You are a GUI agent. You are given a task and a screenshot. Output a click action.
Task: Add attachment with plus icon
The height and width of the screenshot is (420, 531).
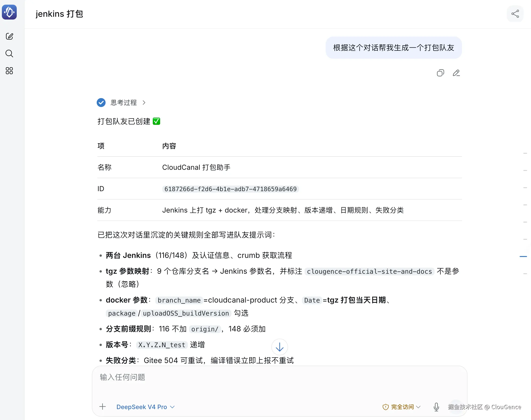point(103,407)
